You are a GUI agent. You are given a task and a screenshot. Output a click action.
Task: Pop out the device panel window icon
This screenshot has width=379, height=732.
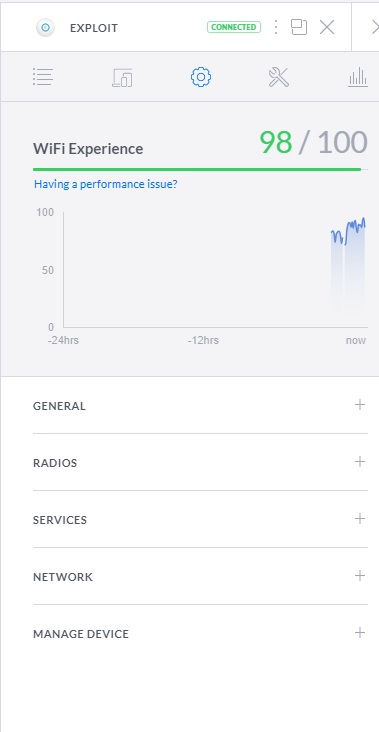(299, 27)
